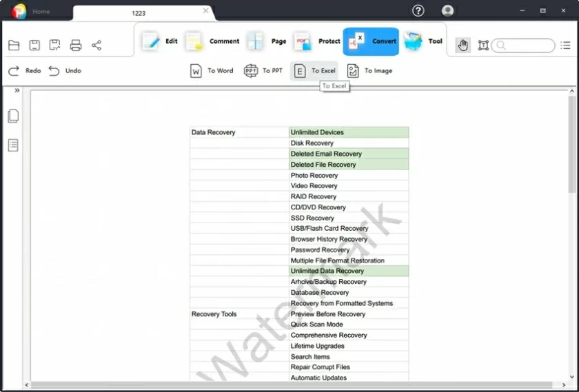Switch to the Tool tab
The width and height of the screenshot is (579, 392).
423,41
